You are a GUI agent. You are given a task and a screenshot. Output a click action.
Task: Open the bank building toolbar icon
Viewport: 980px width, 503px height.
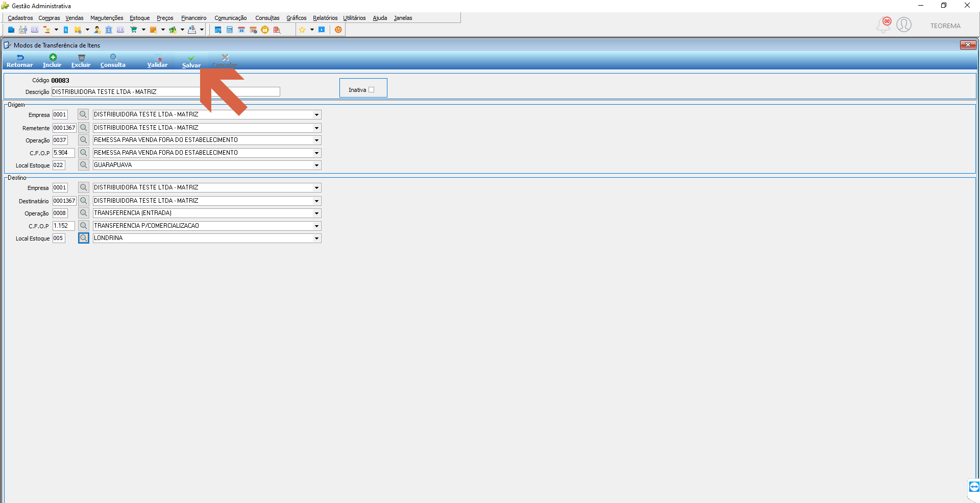point(109,30)
